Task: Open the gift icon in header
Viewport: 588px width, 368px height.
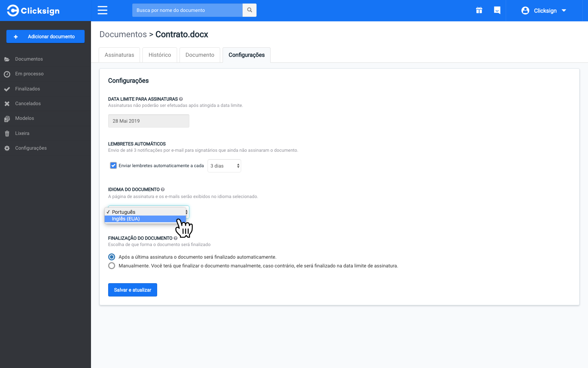Action: point(479,10)
